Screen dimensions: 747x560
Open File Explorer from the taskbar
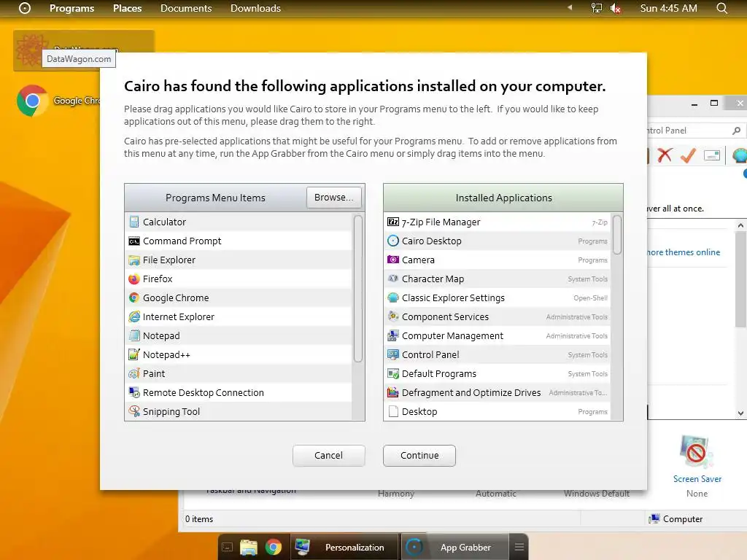pos(248,547)
